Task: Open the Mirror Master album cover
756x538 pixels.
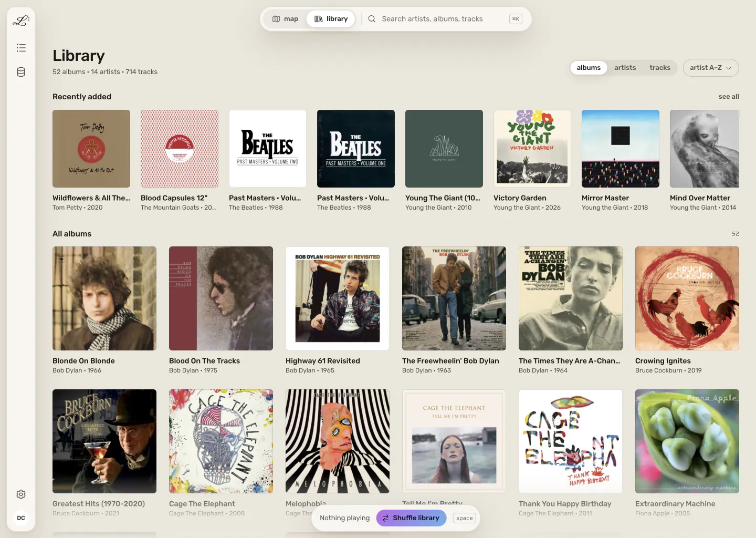Action: pyautogui.click(x=621, y=149)
